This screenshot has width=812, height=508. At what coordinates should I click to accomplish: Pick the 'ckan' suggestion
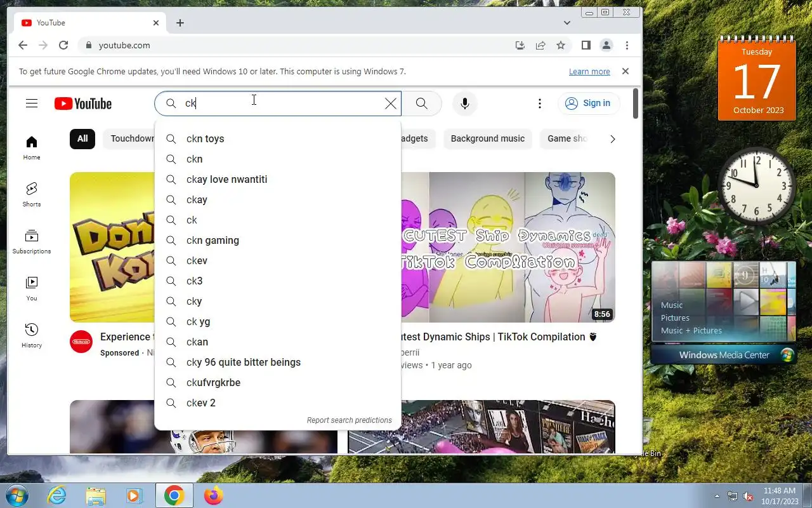(278, 342)
